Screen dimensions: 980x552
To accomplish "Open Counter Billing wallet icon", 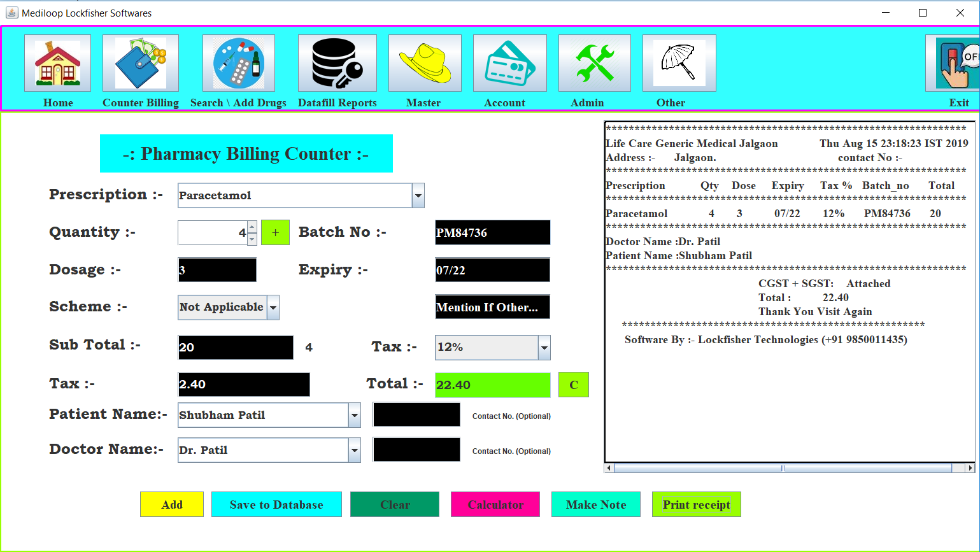I will tap(141, 63).
